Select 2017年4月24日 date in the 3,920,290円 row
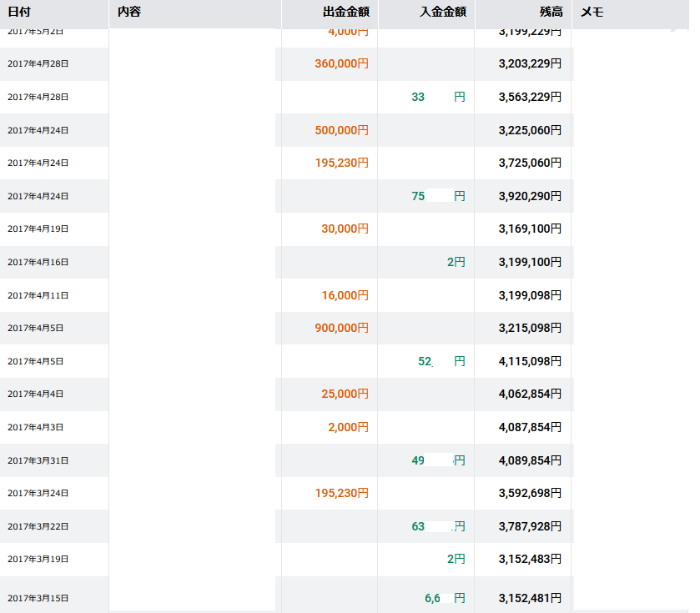Screen dimensions: 700x613 tap(38, 196)
